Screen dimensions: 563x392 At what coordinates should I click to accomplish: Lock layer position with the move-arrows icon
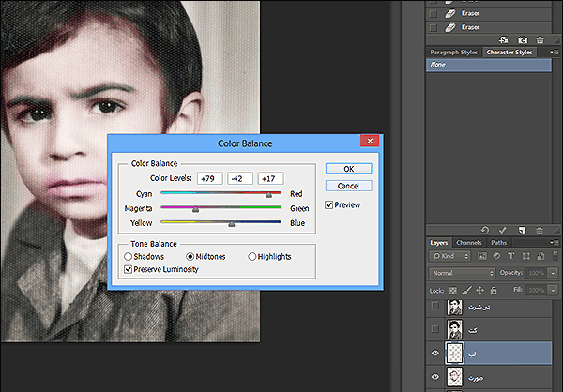click(x=480, y=290)
